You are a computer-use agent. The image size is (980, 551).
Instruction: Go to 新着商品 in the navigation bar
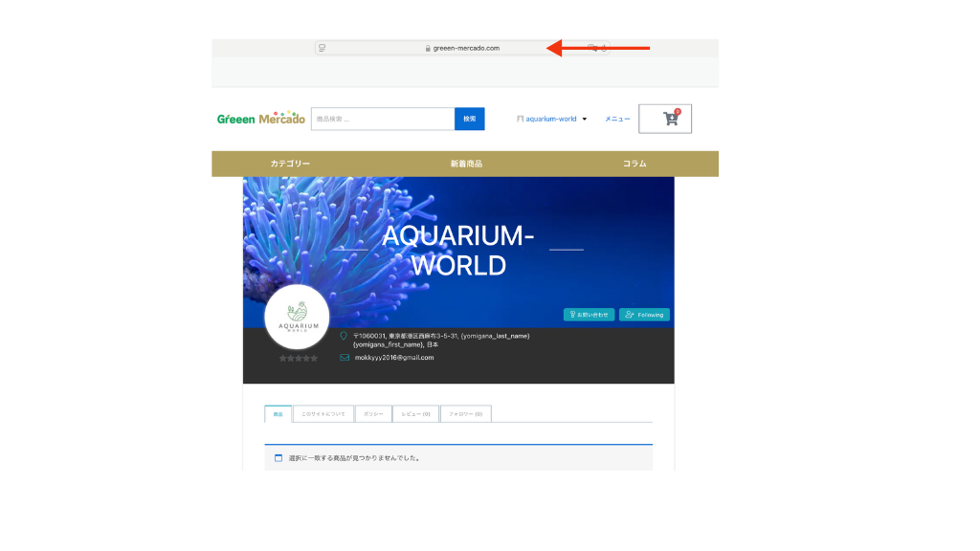[466, 164]
